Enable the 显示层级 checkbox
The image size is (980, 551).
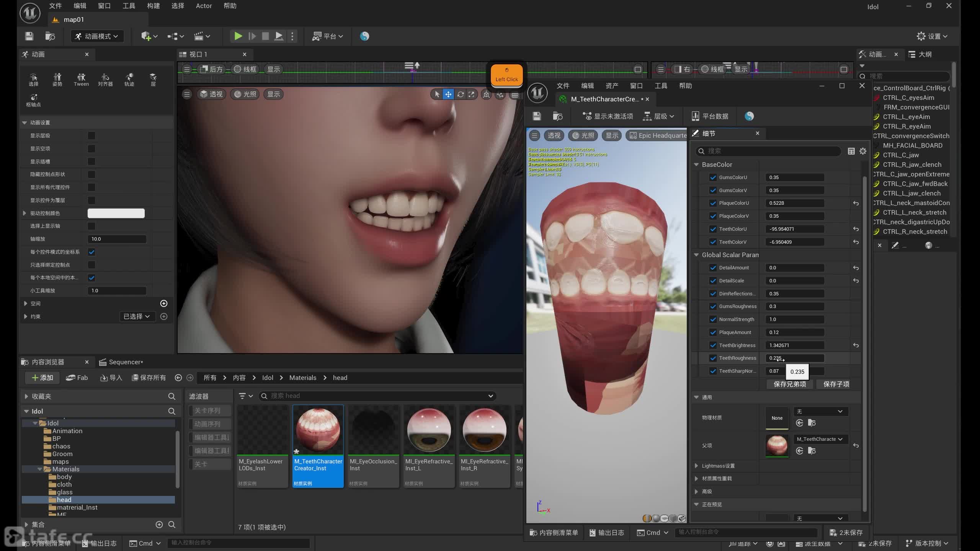point(91,135)
